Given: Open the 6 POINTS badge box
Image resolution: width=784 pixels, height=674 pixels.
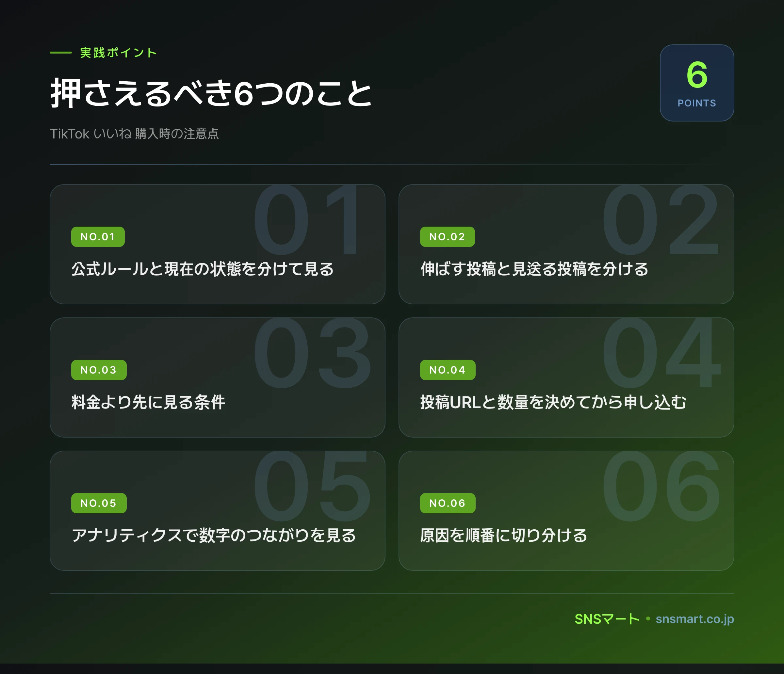Looking at the screenshot, I should 696,83.
